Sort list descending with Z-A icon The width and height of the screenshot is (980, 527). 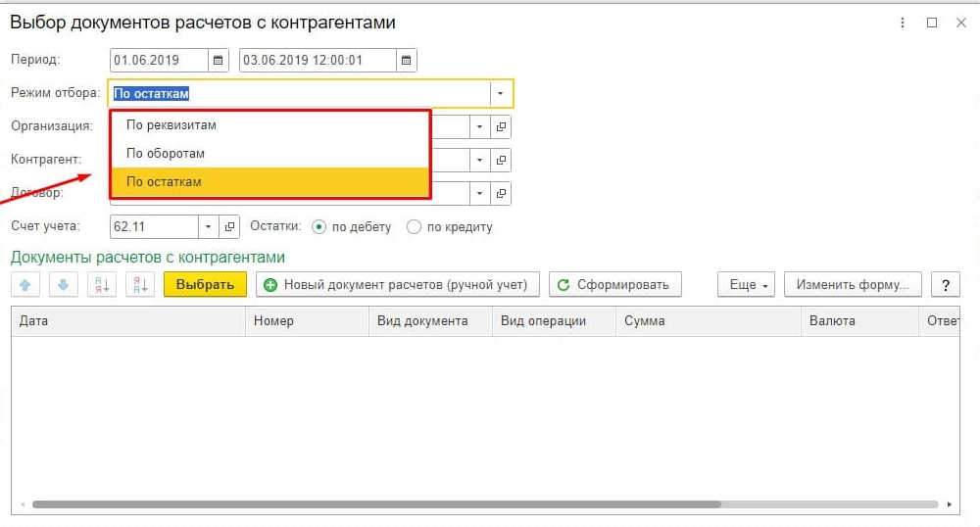point(138,285)
